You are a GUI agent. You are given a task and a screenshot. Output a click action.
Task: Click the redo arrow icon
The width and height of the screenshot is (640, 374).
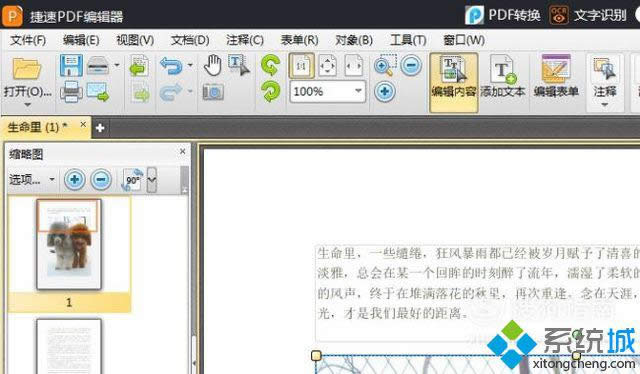point(171,92)
